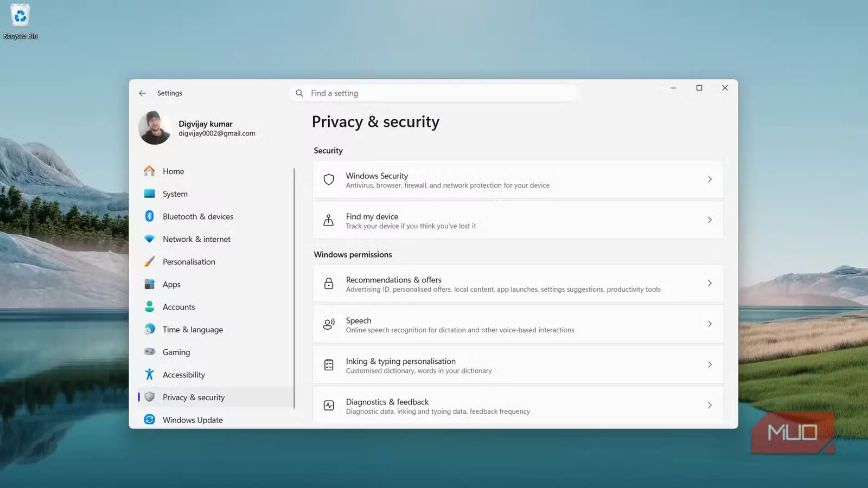The height and width of the screenshot is (488, 868).
Task: Click the Find a setting search box
Action: pos(434,93)
